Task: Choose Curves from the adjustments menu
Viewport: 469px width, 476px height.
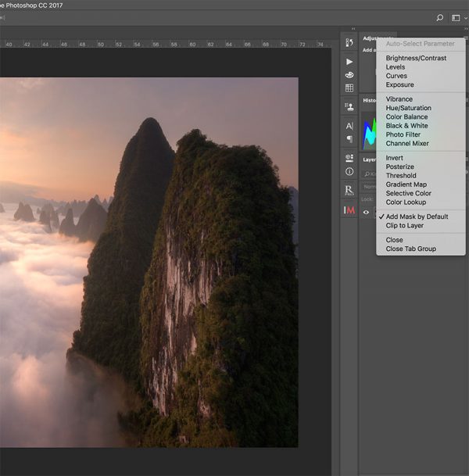Action: pos(396,76)
